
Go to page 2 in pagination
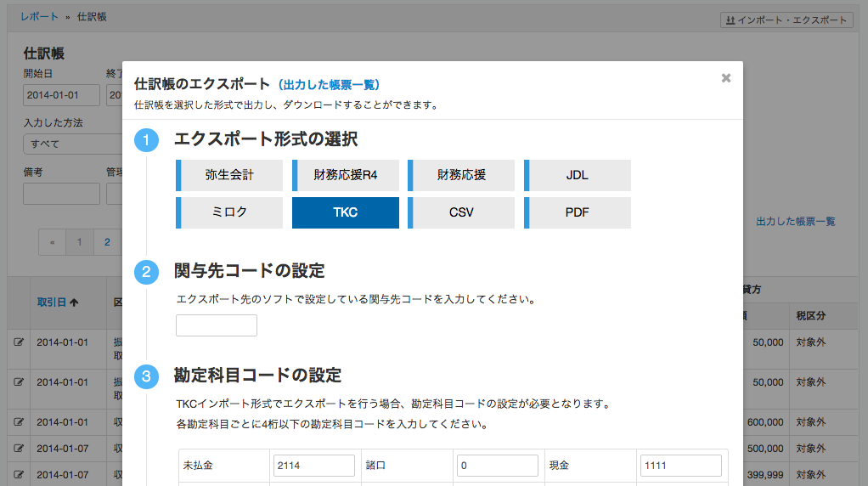[x=107, y=242]
